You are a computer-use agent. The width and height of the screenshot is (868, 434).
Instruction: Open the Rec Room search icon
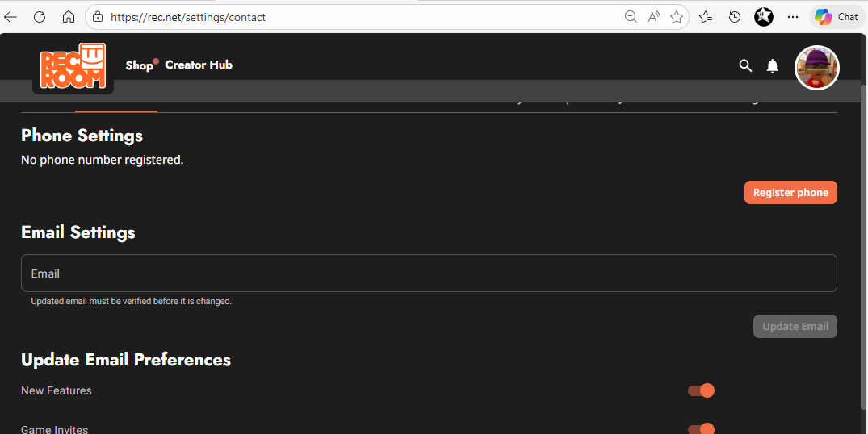745,65
